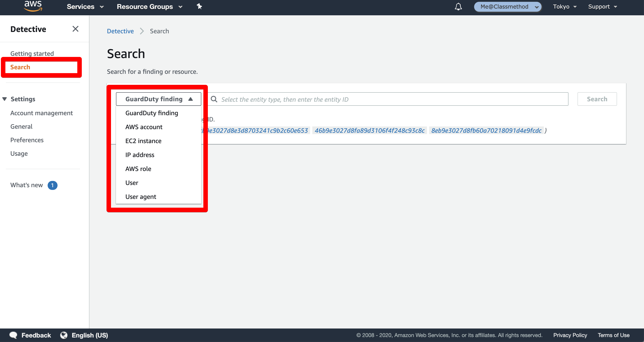644x342 pixels.
Task: Click the Detective sidebar title
Action: (28, 29)
